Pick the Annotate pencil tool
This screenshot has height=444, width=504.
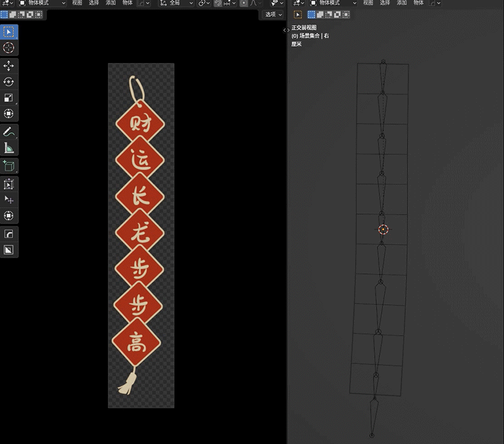click(9, 132)
